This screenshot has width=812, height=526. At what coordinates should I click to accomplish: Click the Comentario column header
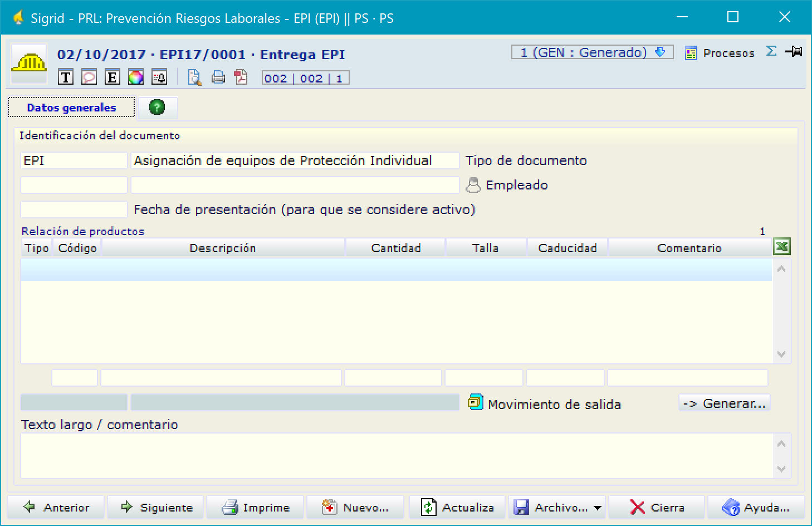689,248
